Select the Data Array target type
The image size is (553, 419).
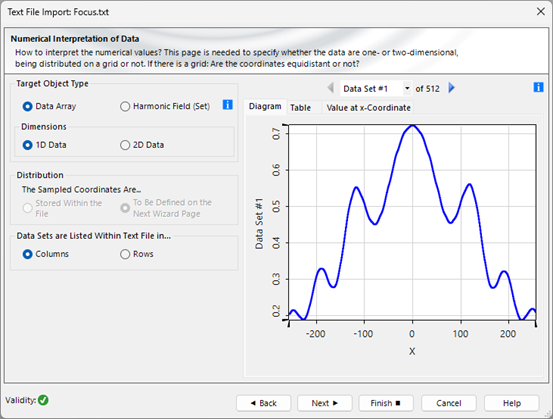(x=49, y=106)
